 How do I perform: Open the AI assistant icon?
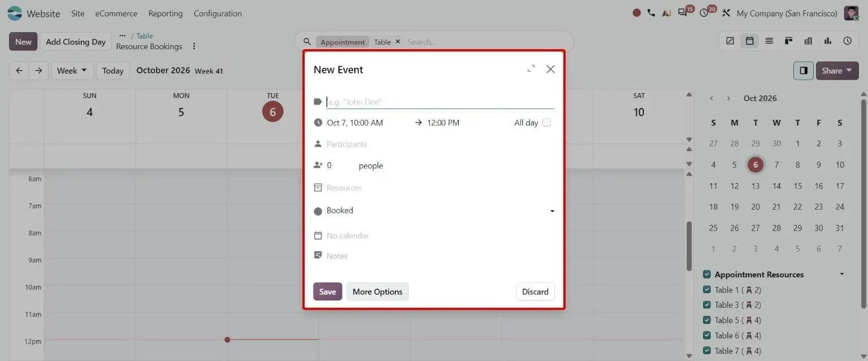pyautogui.click(x=667, y=13)
